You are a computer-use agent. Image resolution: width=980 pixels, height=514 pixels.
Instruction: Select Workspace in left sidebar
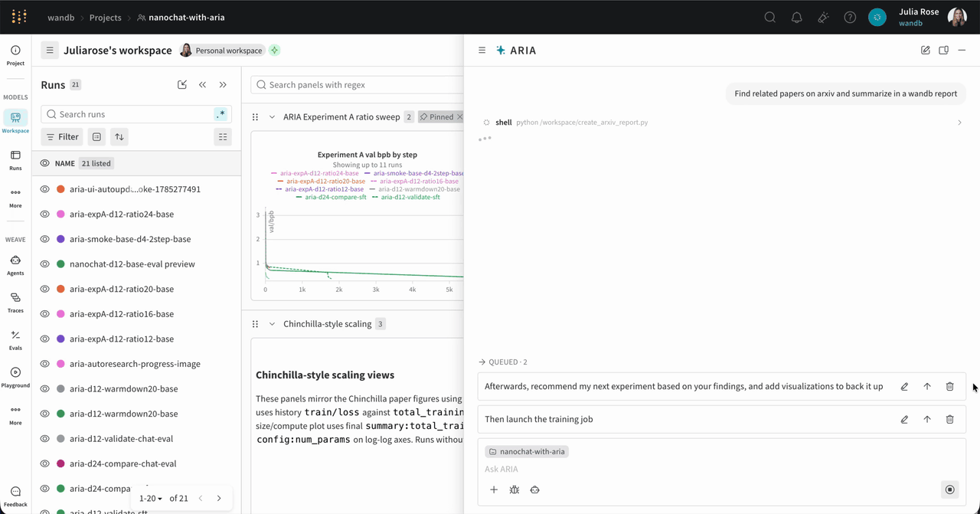pos(15,122)
